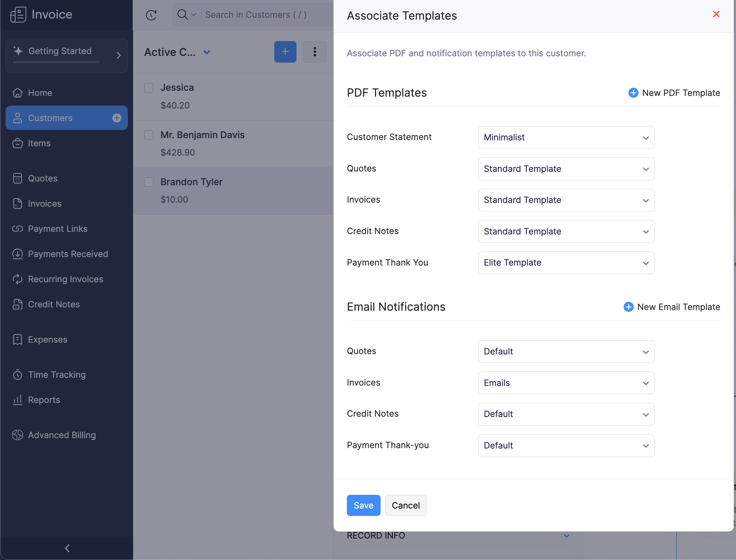Select the Quotes icon in the sidebar
The height and width of the screenshot is (560, 736).
tap(18, 178)
